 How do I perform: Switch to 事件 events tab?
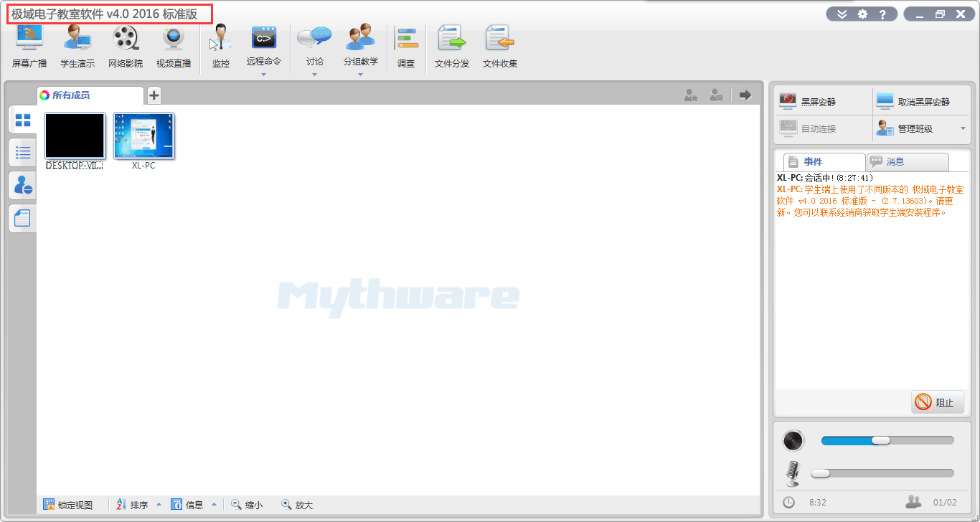coord(824,162)
